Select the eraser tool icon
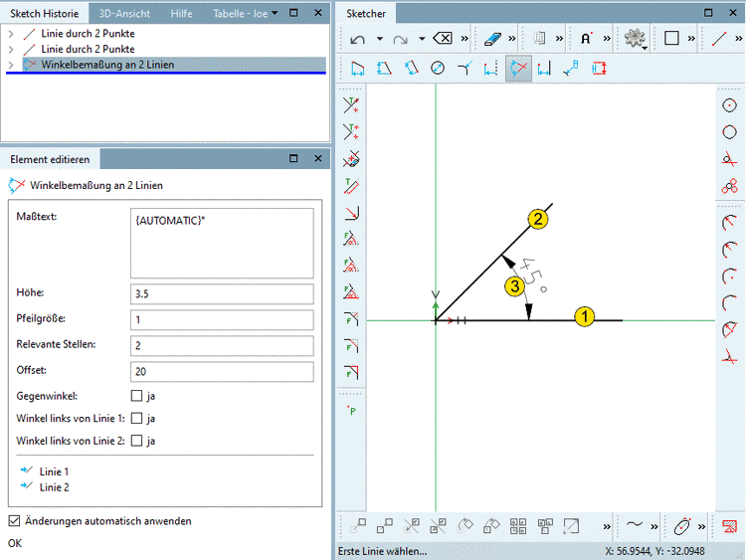This screenshot has width=746, height=560. click(492, 39)
